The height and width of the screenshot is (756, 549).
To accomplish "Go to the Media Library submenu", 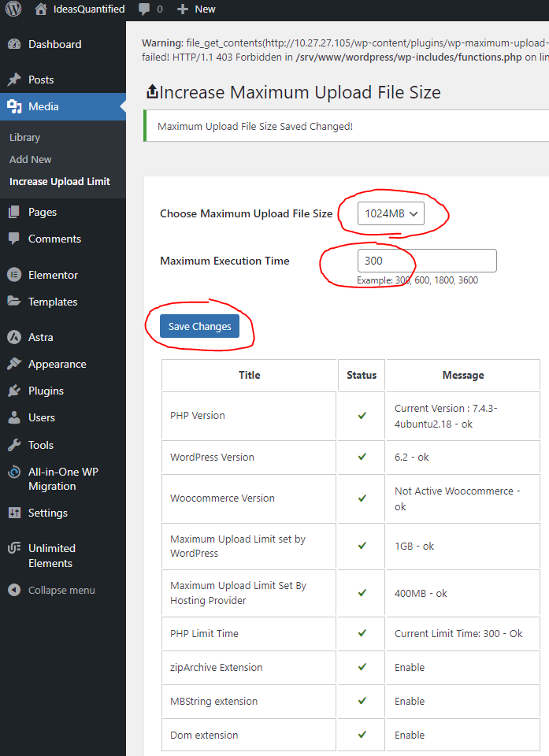I will click(x=24, y=137).
